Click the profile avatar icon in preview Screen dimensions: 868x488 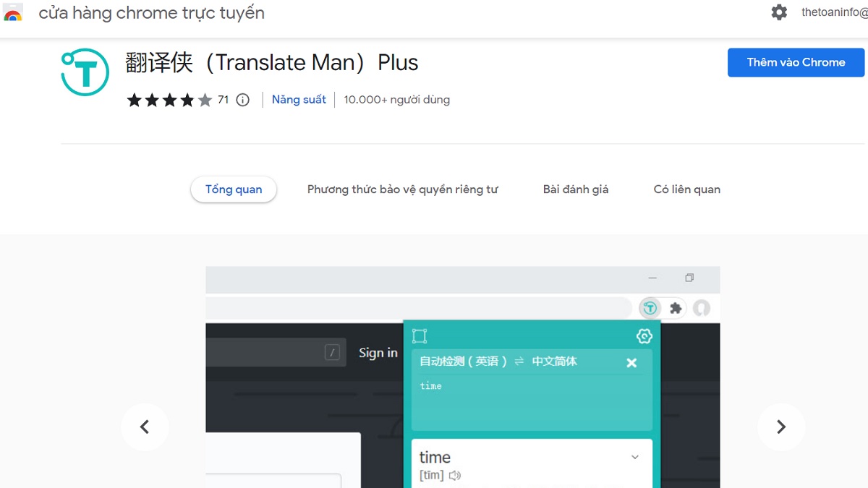(701, 308)
